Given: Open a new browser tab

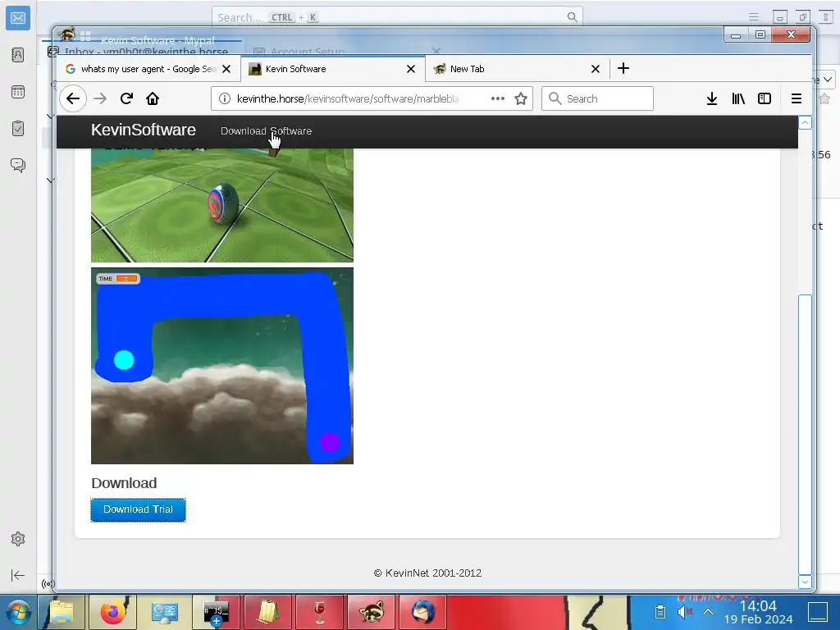Looking at the screenshot, I should [x=623, y=69].
